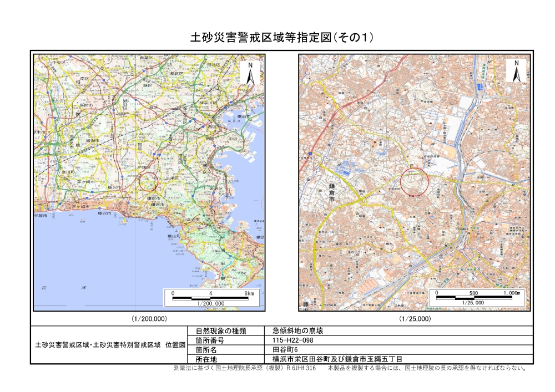Click the north arrow on the right map
This screenshot has height=392, width=555.
516,71
